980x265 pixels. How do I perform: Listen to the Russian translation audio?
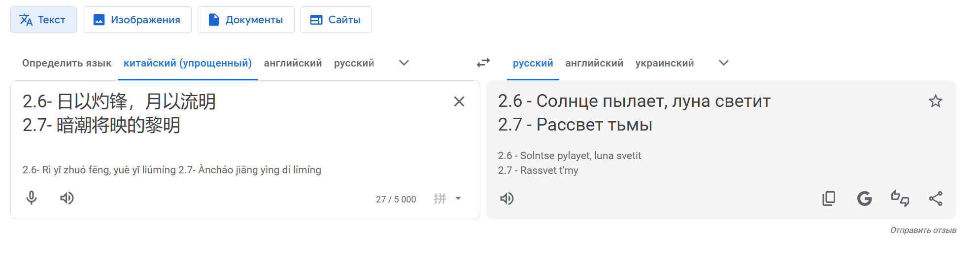(x=507, y=199)
